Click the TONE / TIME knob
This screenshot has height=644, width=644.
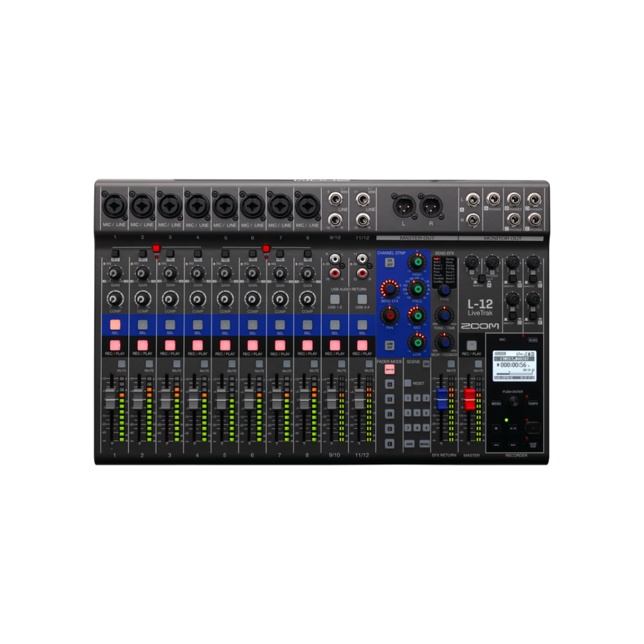click(x=444, y=316)
